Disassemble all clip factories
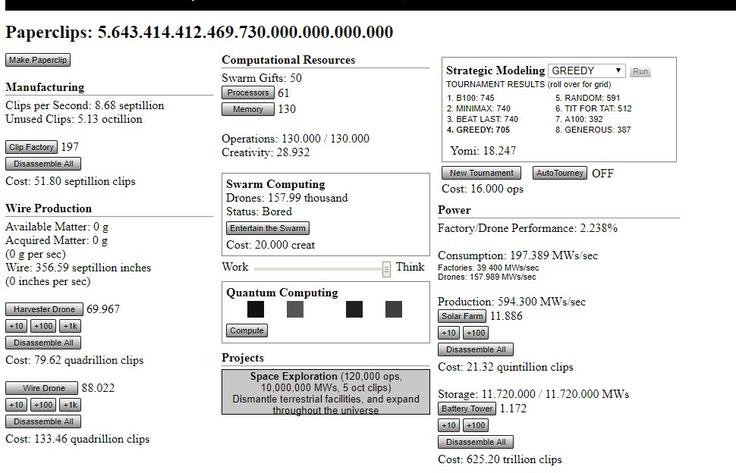Screen dimensions: 736x473 (x=43, y=164)
